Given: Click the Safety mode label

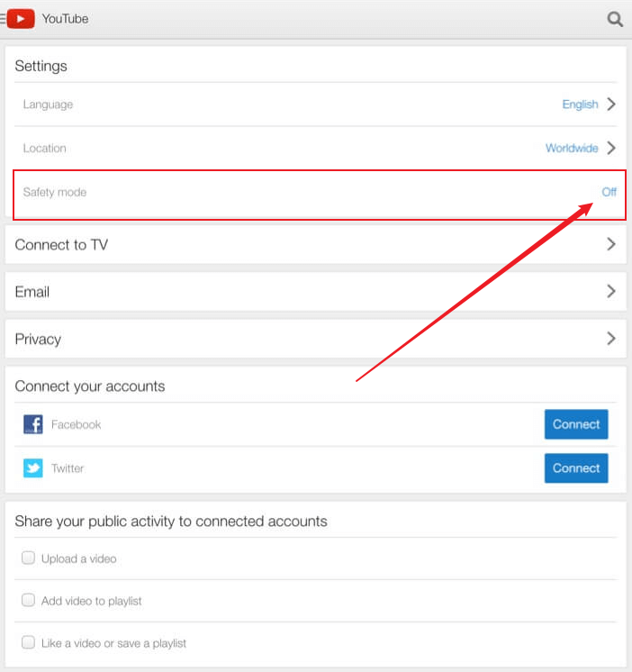Looking at the screenshot, I should [55, 192].
